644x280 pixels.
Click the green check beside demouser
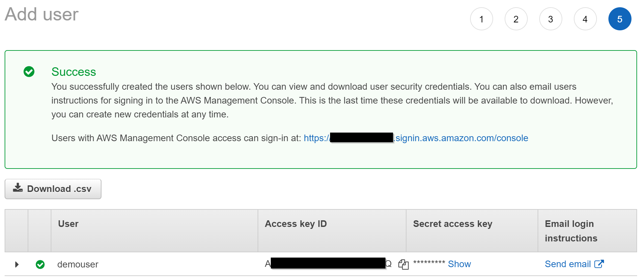(40, 264)
